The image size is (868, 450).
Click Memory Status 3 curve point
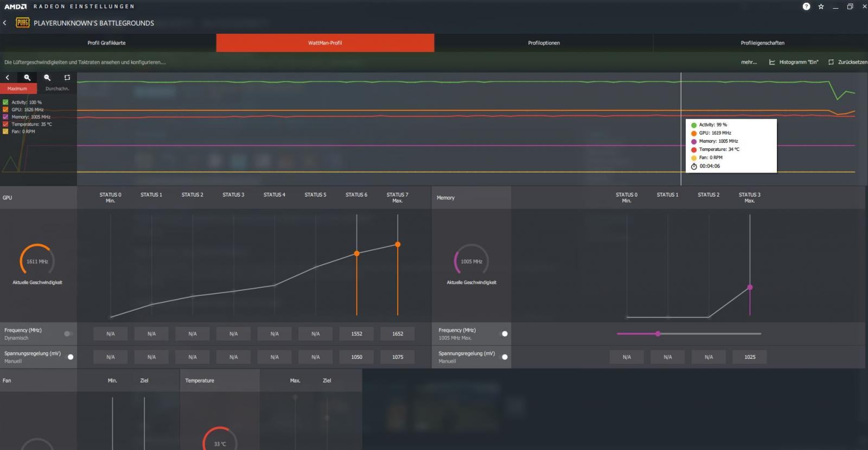pos(750,287)
